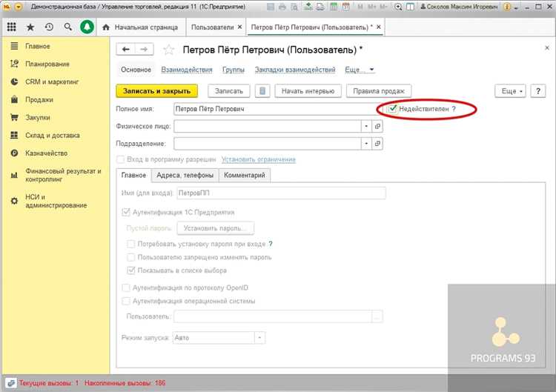Viewport: 556px width, 392px height.
Task: Toggle Аутентификация 1С Предприятия checkbox
Action: click(126, 212)
